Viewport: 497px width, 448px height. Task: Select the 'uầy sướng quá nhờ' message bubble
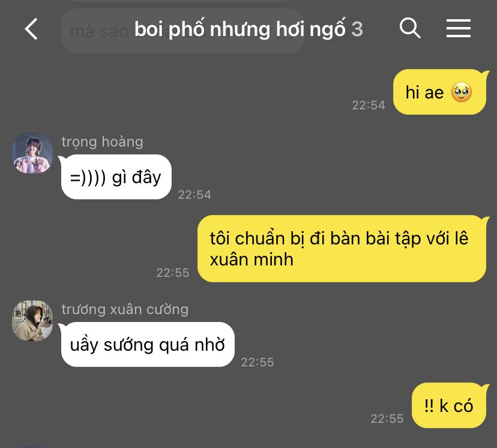pyautogui.click(x=148, y=344)
